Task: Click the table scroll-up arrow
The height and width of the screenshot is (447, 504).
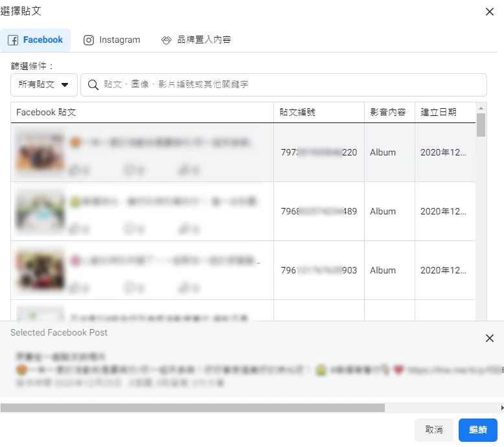Action: pyautogui.click(x=481, y=108)
